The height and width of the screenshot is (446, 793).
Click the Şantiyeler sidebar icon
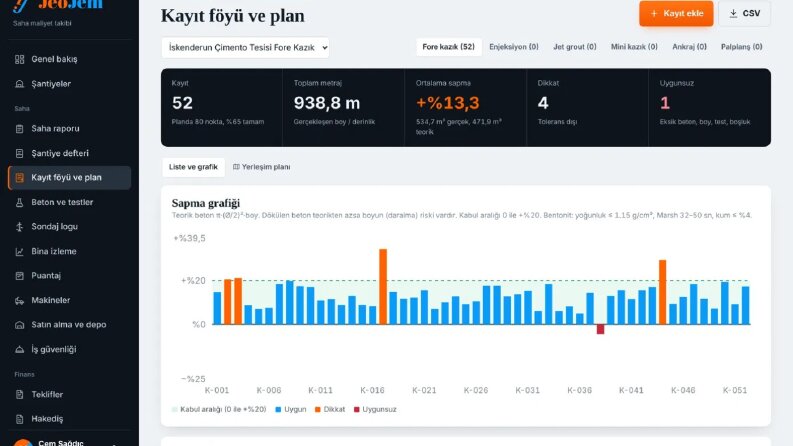click(19, 84)
